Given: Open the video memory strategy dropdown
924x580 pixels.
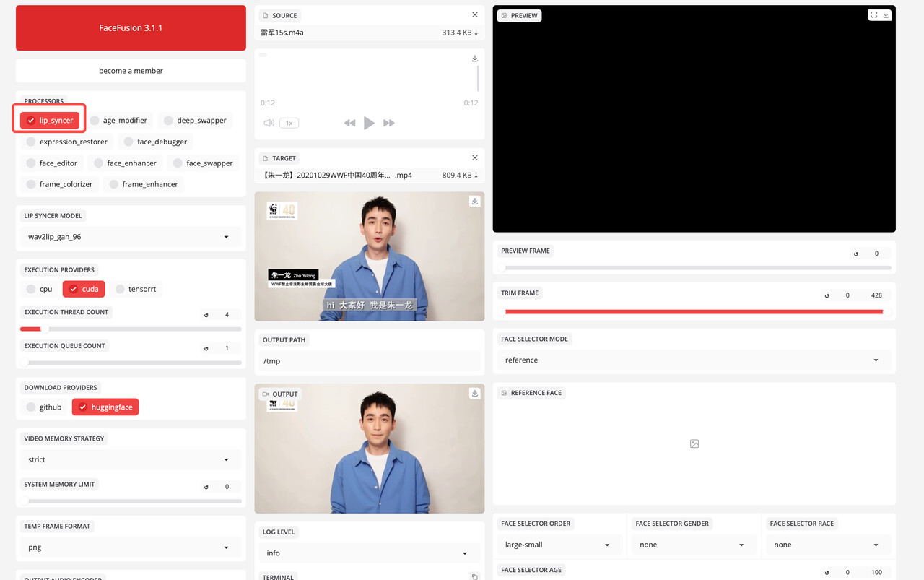Looking at the screenshot, I should pyautogui.click(x=131, y=459).
